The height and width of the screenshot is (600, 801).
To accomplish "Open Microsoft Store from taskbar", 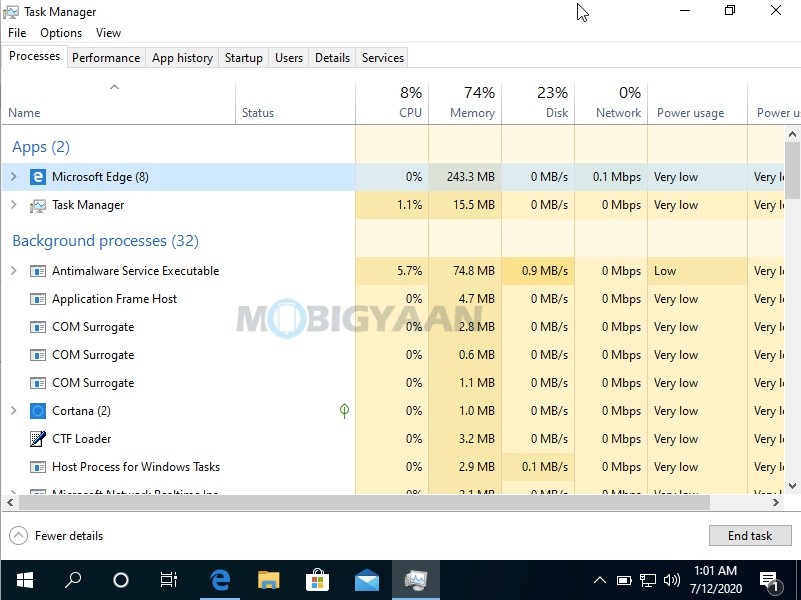I will tap(317, 580).
